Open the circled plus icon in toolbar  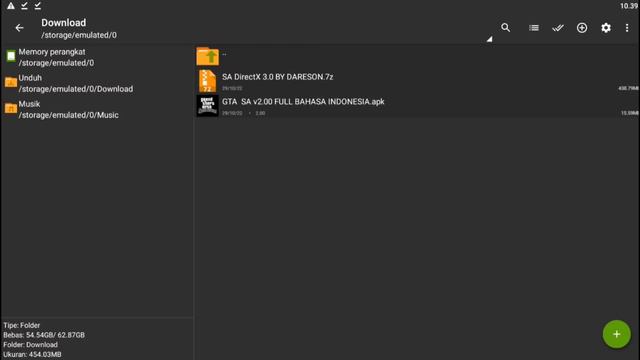pyautogui.click(x=582, y=28)
